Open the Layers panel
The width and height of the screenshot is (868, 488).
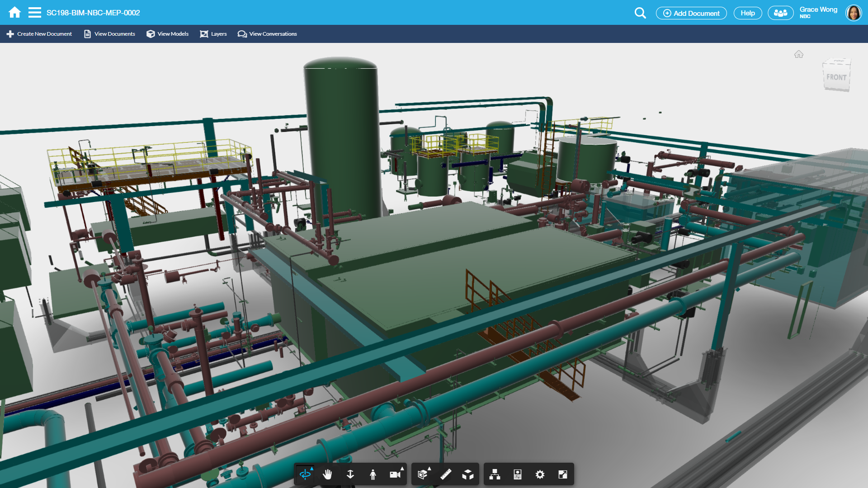click(213, 34)
